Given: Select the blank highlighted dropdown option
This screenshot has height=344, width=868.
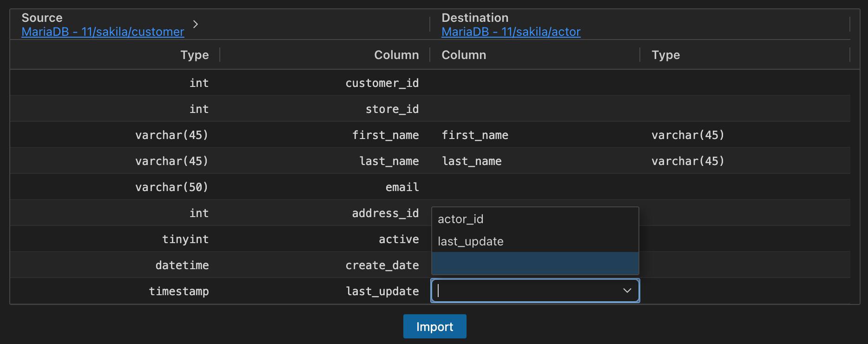Looking at the screenshot, I should (x=535, y=263).
